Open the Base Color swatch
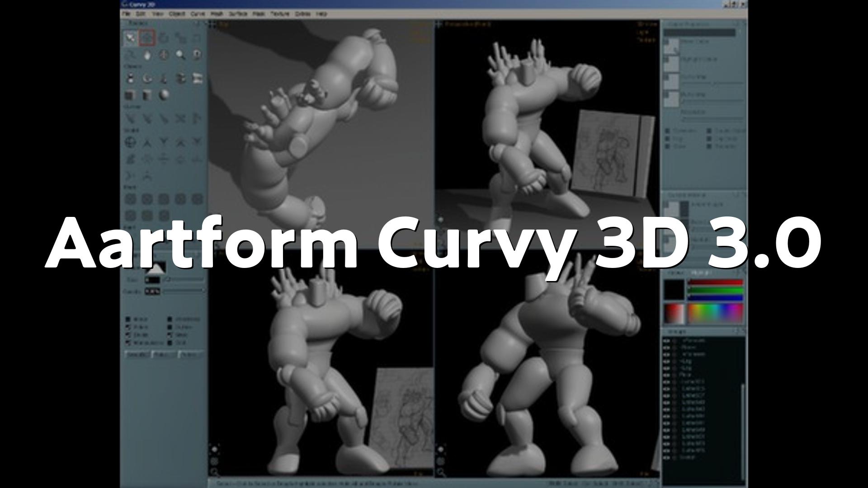The image size is (868, 488). tap(672, 47)
